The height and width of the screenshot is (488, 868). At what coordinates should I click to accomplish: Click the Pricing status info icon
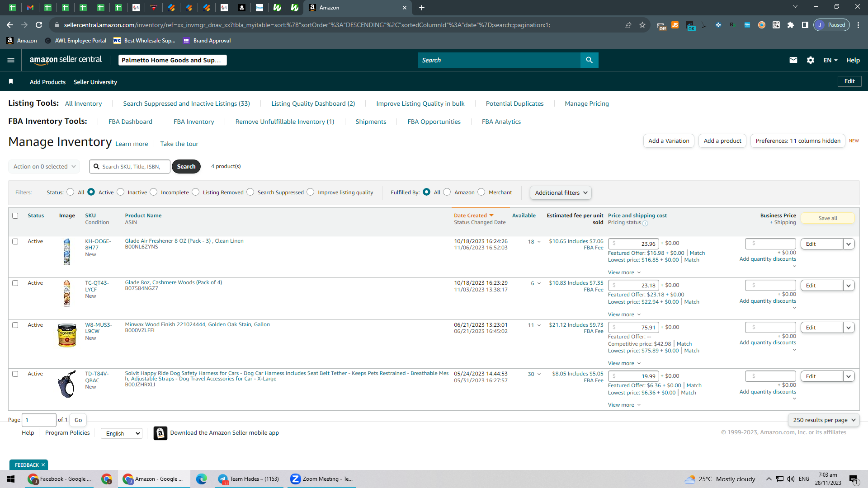point(645,223)
